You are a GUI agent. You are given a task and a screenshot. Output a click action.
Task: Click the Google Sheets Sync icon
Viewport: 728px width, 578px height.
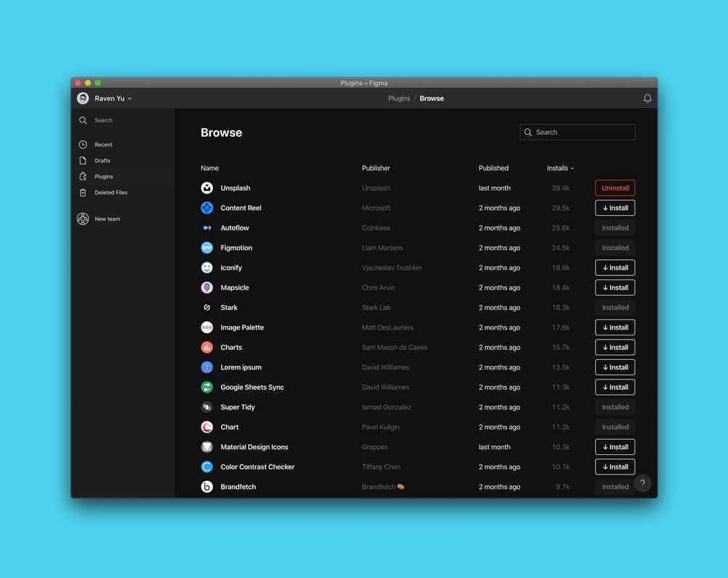coord(207,388)
